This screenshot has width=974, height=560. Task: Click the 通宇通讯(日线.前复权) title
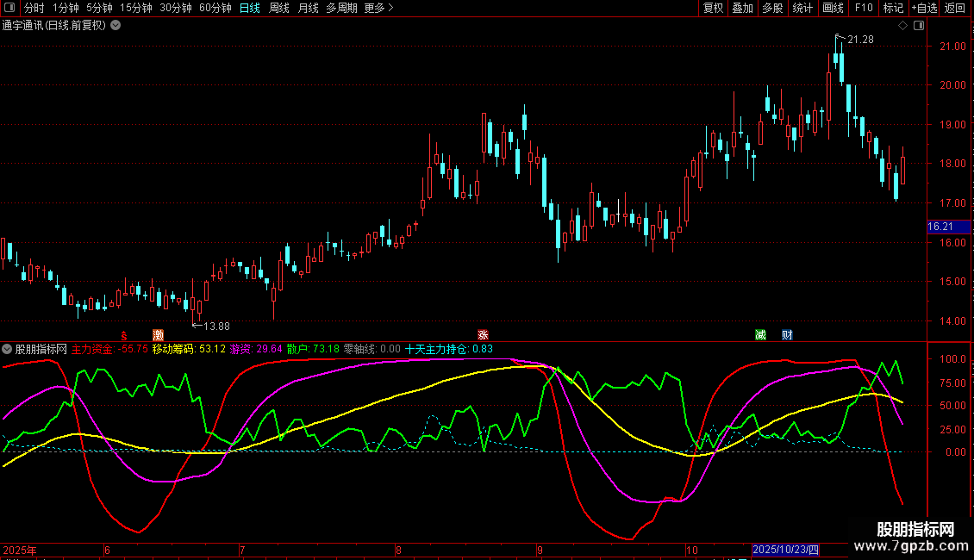point(54,26)
